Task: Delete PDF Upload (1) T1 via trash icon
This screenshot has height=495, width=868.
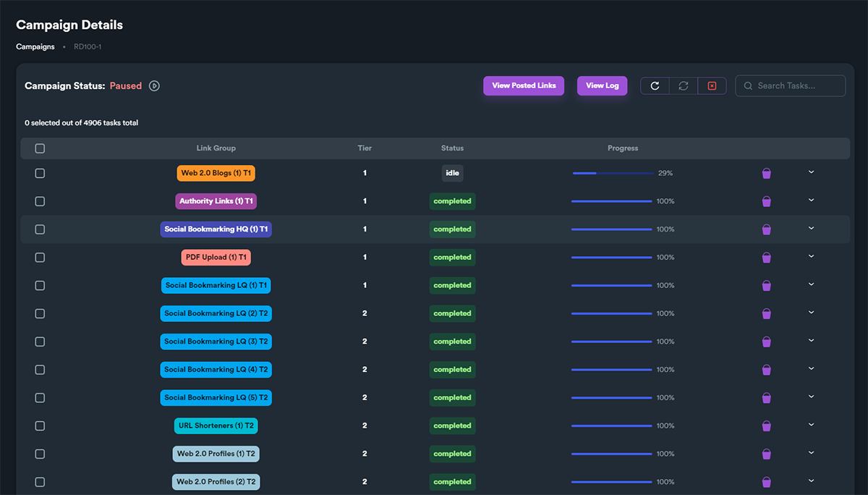Action: click(767, 258)
